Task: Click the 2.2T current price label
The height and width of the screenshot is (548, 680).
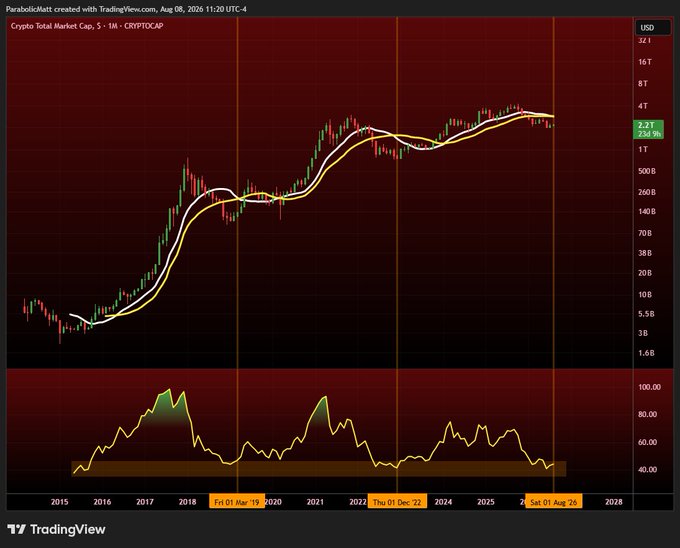Action: pyautogui.click(x=648, y=129)
